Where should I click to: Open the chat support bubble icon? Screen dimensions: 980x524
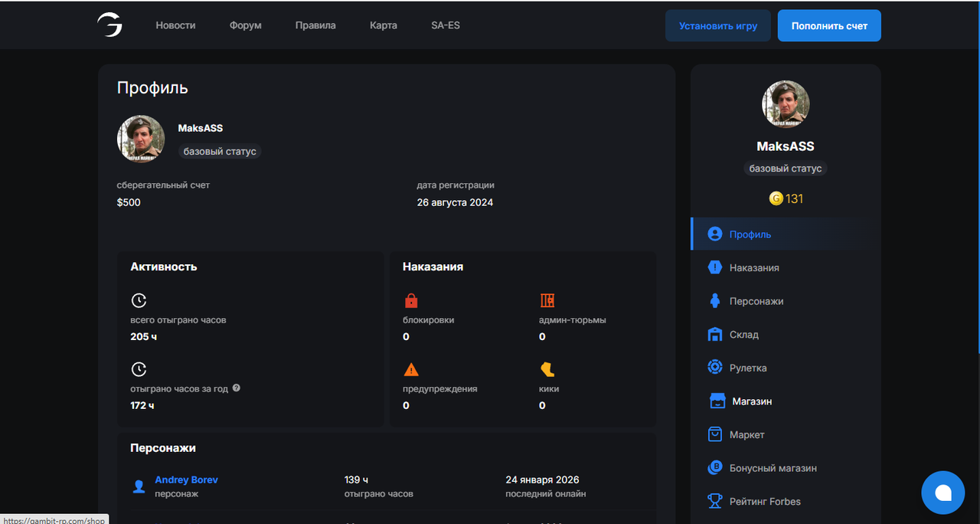point(943,493)
